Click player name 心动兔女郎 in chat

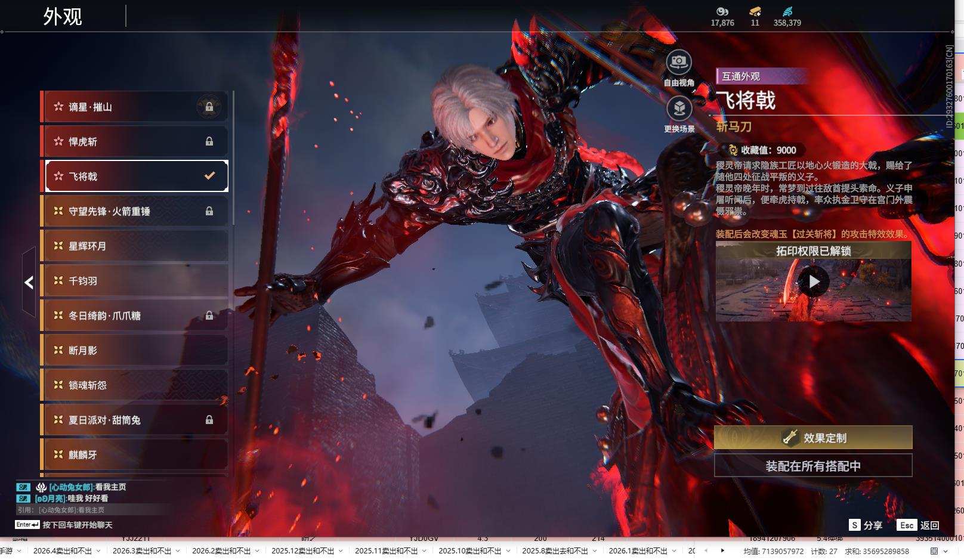[x=72, y=487]
